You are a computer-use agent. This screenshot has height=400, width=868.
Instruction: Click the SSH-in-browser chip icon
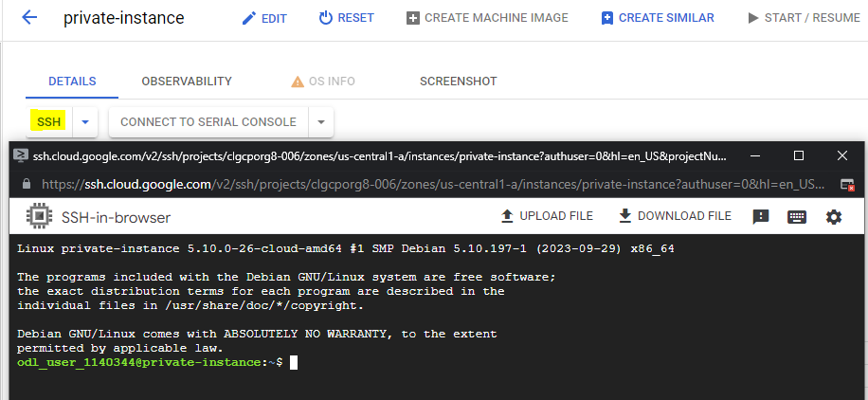point(39,216)
